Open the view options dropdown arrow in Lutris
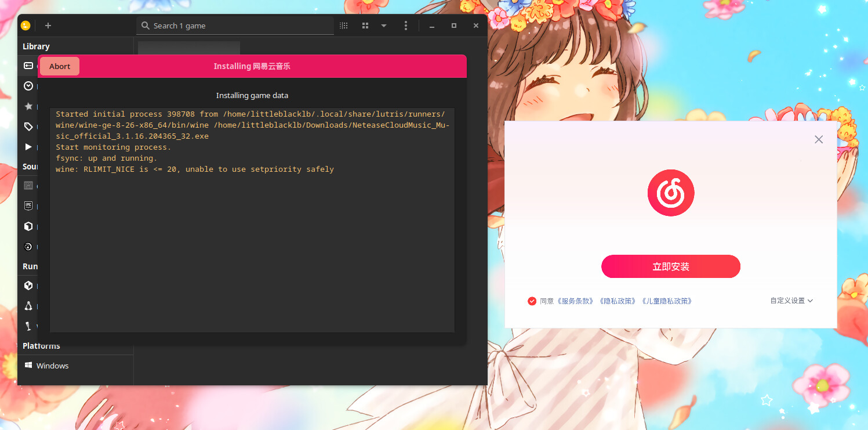This screenshot has width=868, height=430. click(x=384, y=26)
